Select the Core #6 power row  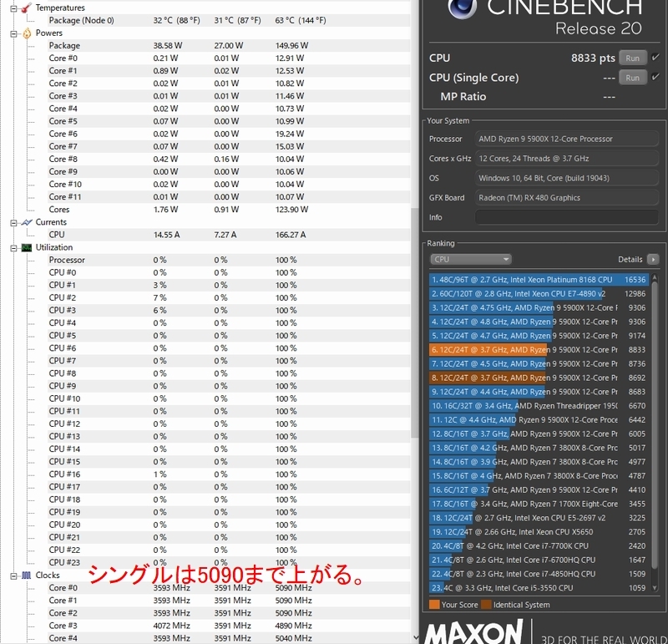tap(229, 134)
